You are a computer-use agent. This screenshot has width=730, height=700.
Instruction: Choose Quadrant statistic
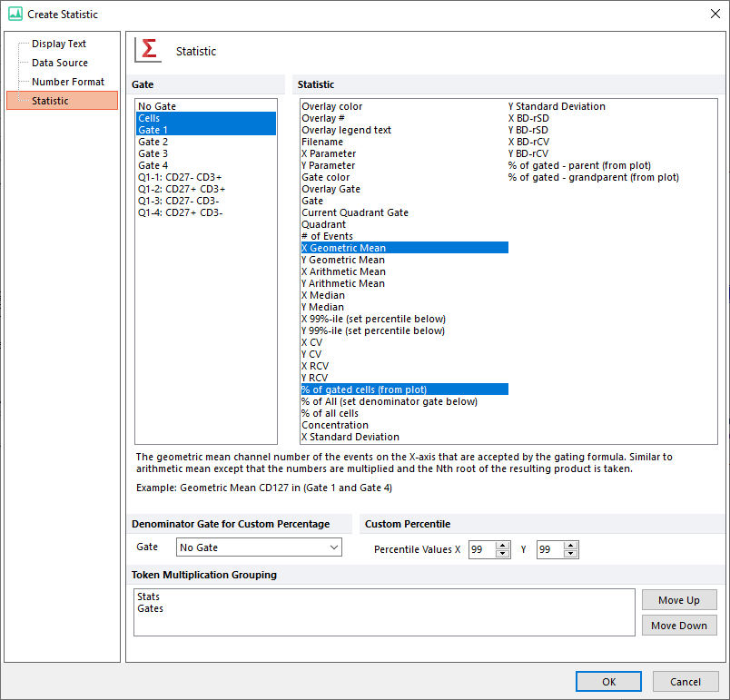pos(405,224)
